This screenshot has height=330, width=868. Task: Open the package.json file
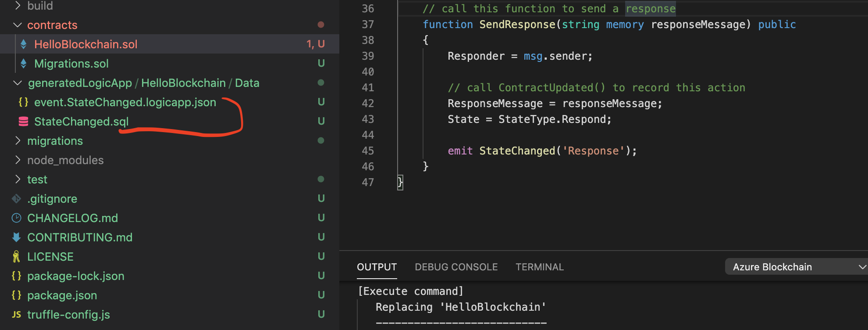(x=62, y=295)
